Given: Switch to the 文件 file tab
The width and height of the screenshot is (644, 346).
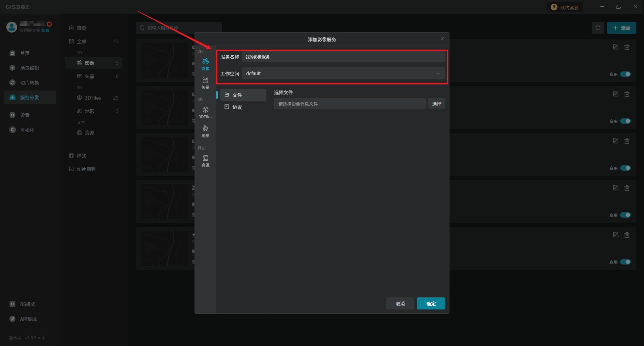Looking at the screenshot, I should (237, 95).
